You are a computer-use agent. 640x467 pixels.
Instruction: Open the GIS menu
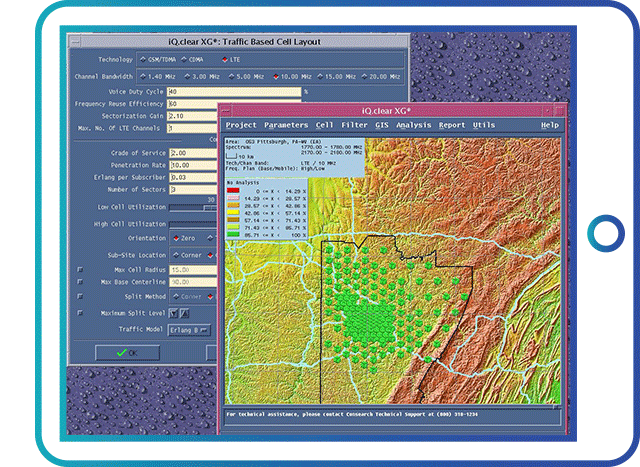(x=382, y=125)
